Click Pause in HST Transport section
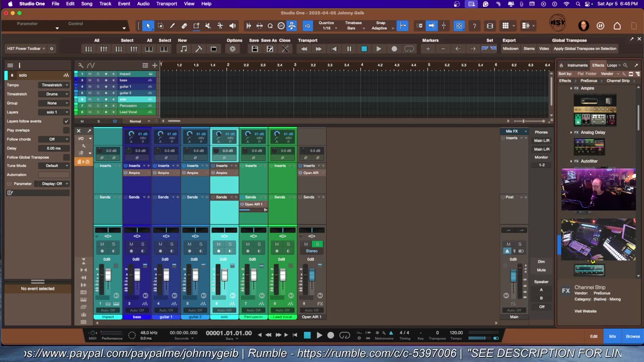Image resolution: width=644 pixels, height=362 pixels. point(349,49)
